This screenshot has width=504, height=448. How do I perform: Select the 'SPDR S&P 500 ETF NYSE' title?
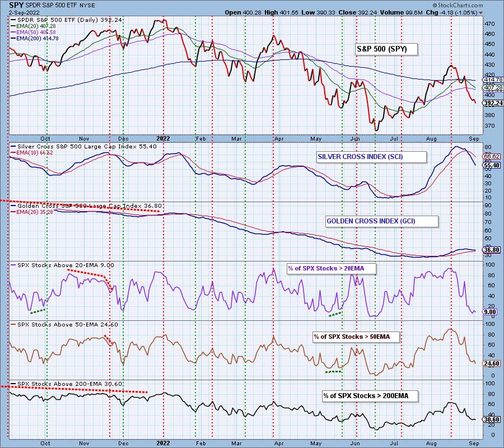pyautogui.click(x=60, y=6)
